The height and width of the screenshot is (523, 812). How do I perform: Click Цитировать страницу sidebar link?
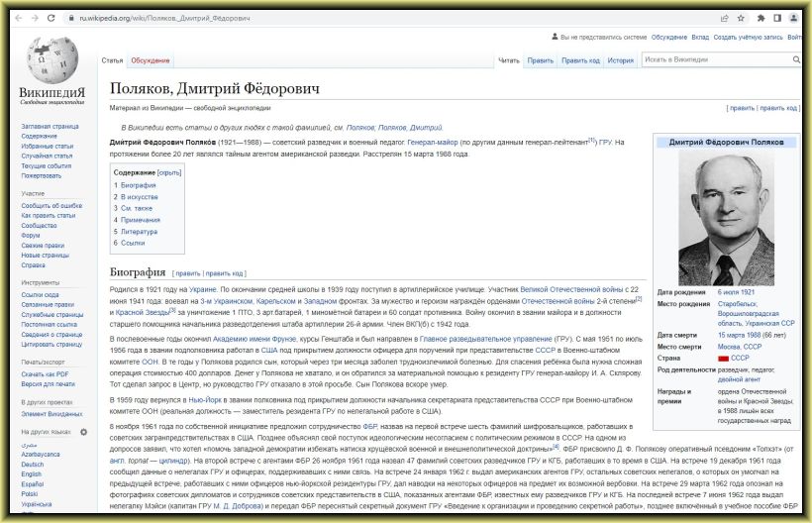pos(51,345)
